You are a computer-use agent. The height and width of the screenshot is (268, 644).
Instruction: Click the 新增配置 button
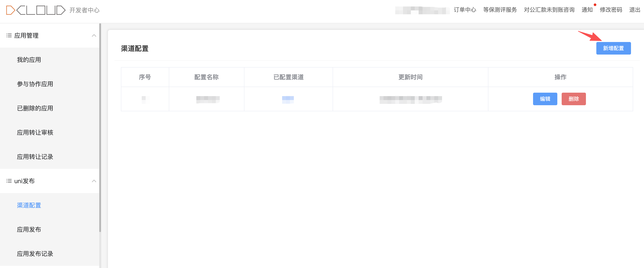613,48
